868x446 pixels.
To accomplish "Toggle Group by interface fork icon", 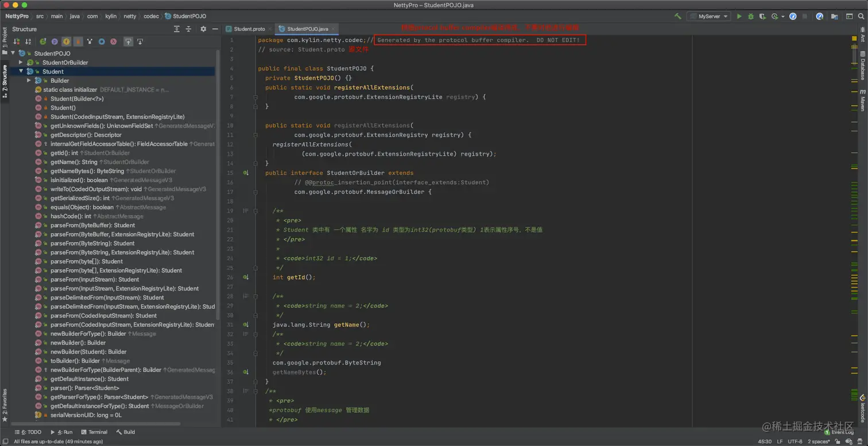I will [90, 41].
